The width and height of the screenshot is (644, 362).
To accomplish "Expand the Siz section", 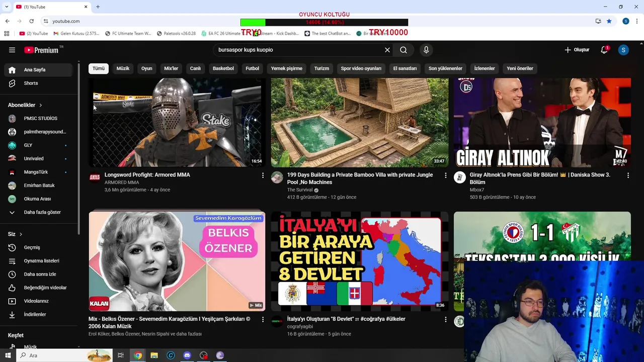I will point(15,234).
